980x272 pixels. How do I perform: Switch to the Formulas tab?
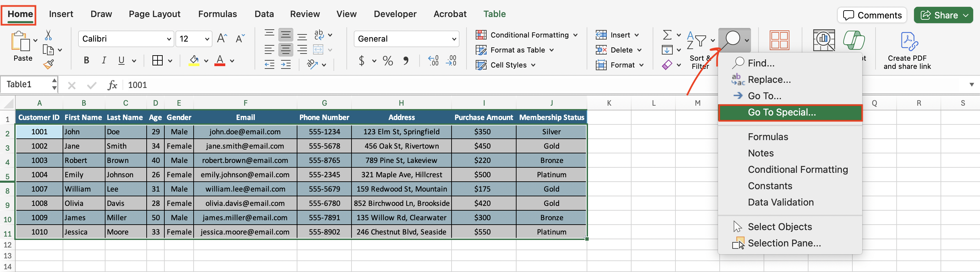[x=218, y=14]
